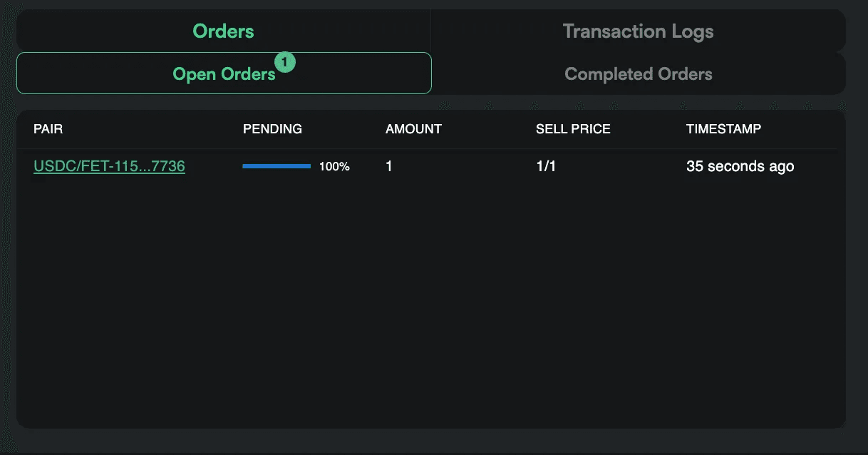This screenshot has height=455, width=868.
Task: Switch to the Orders tab
Action: 223,31
